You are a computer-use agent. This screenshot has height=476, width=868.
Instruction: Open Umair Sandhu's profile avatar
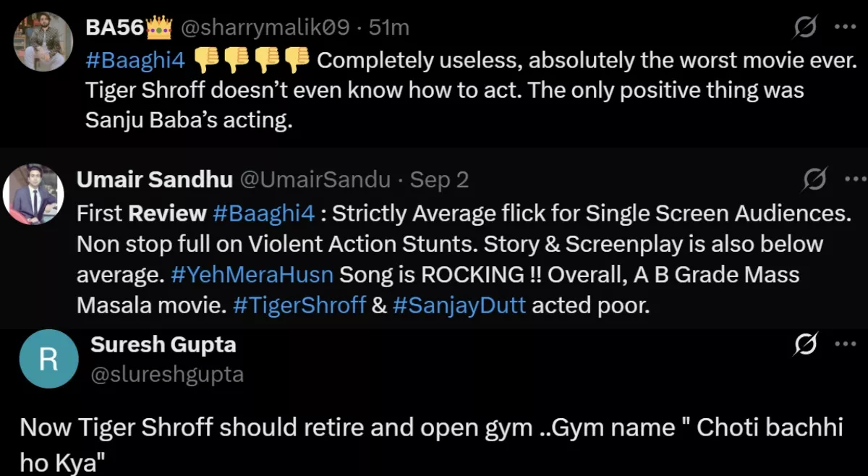pos(33,194)
